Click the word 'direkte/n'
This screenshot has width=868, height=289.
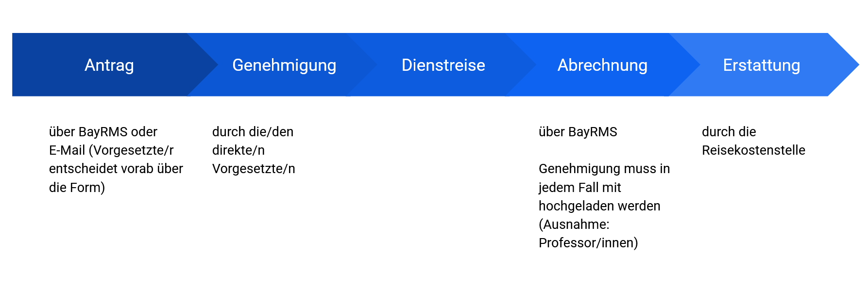click(x=238, y=150)
